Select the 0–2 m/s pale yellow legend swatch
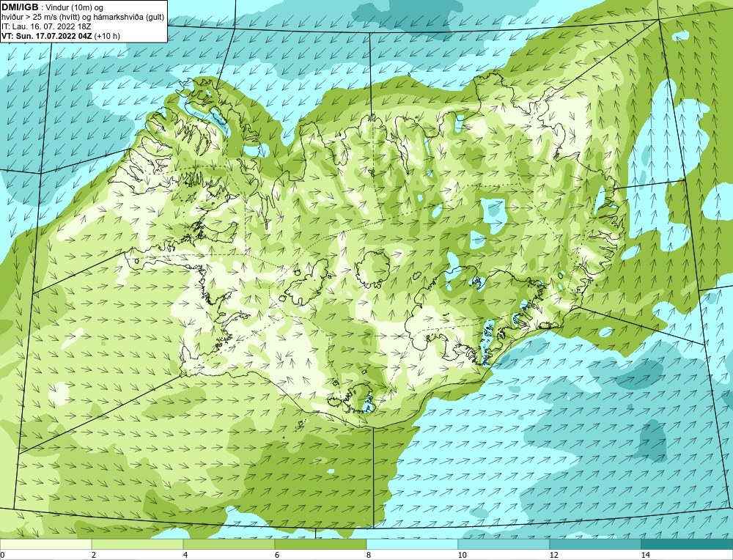This screenshot has height=560, width=733. point(45,544)
